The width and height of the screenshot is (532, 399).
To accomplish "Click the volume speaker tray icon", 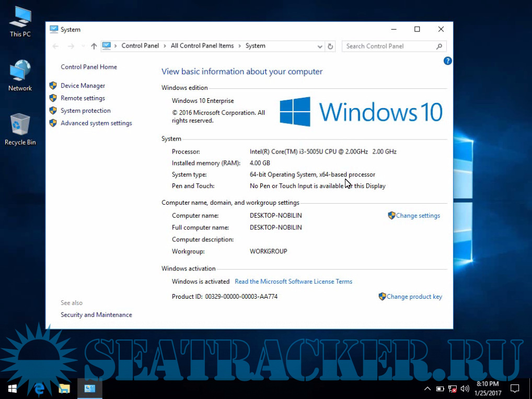I will pyautogui.click(x=465, y=389).
